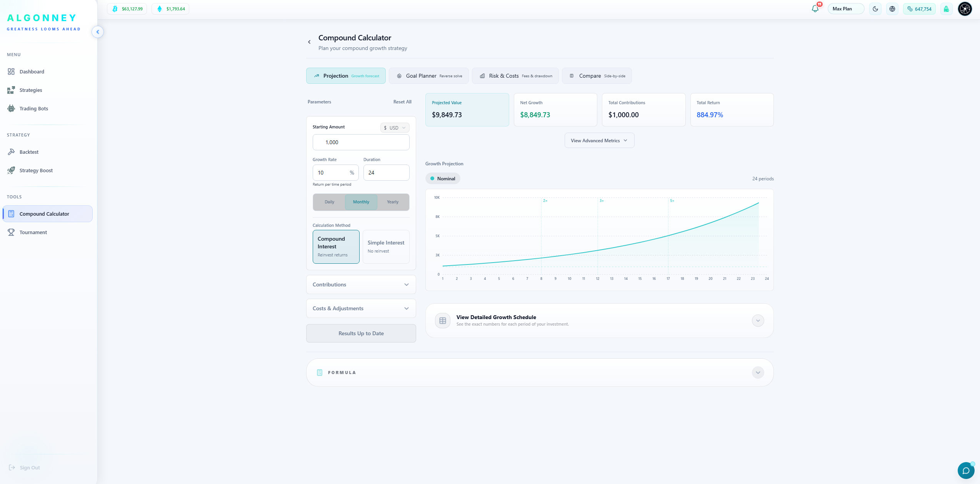The height and width of the screenshot is (484, 980).
Task: Click the Projection tab trend icon
Action: click(x=317, y=76)
